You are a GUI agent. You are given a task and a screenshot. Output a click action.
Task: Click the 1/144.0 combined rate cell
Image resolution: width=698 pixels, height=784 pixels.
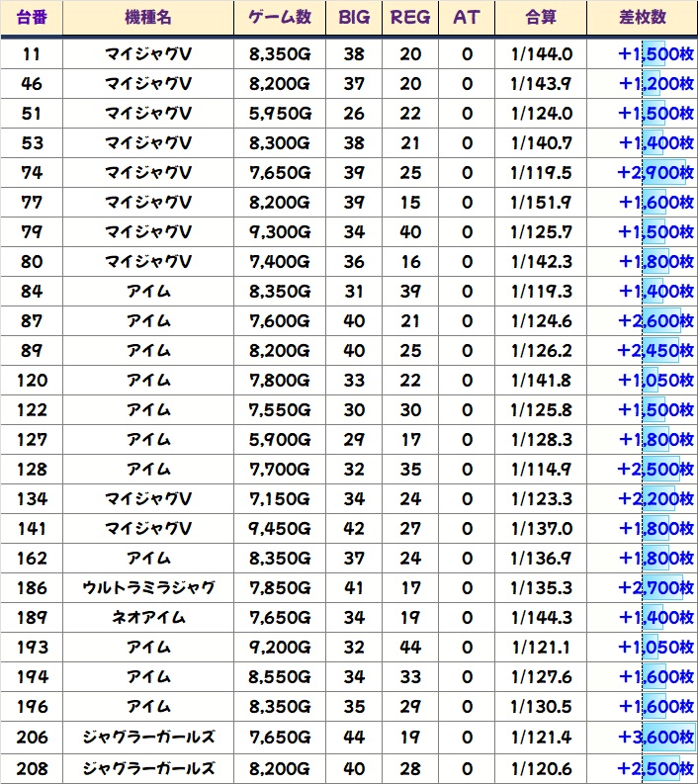click(x=541, y=54)
